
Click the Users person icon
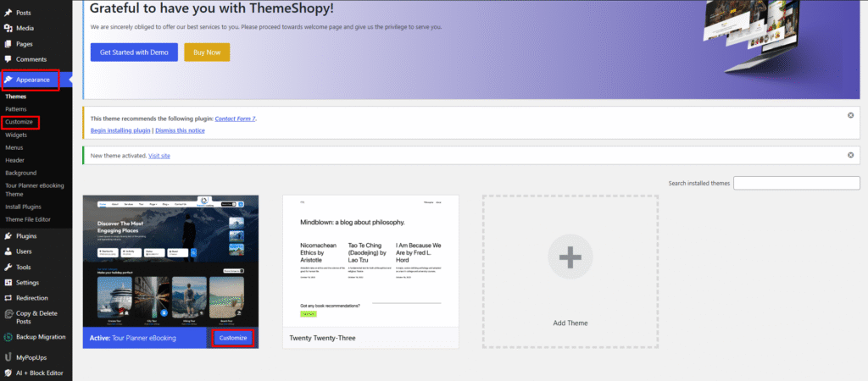8,251
